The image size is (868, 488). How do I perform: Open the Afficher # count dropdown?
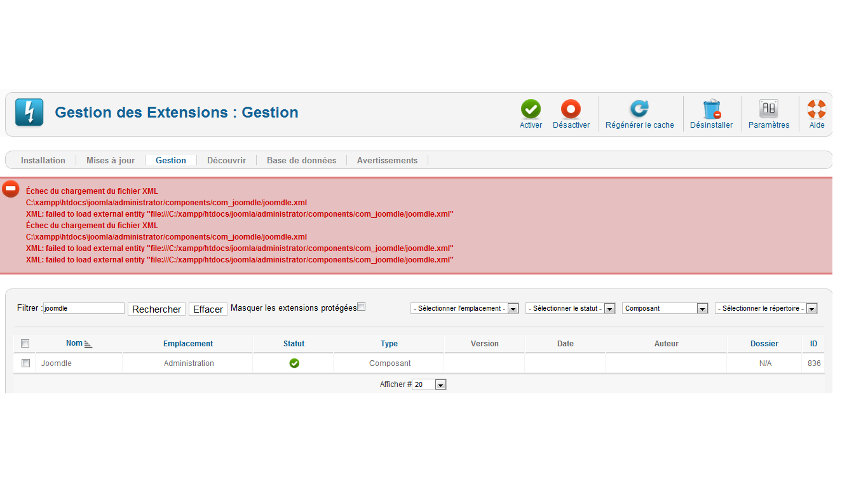coord(429,384)
